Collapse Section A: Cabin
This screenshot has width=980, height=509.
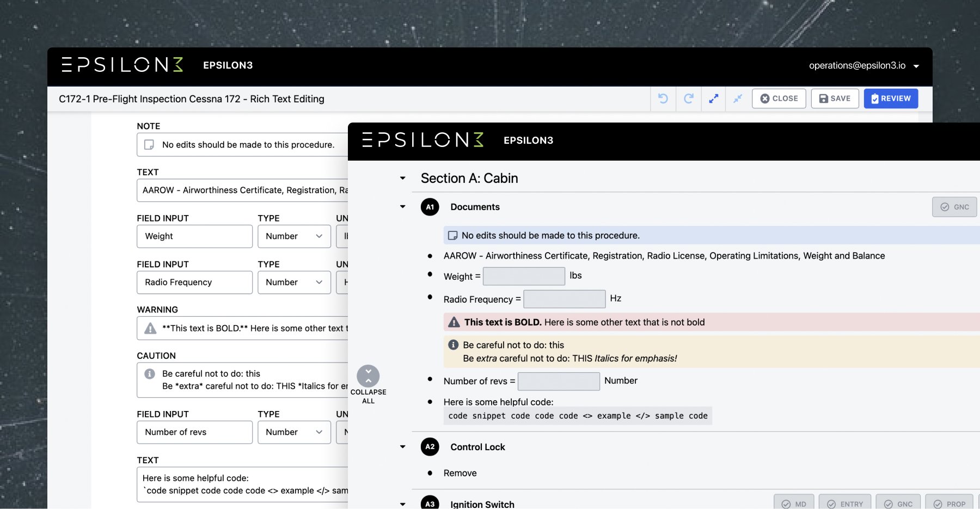403,178
